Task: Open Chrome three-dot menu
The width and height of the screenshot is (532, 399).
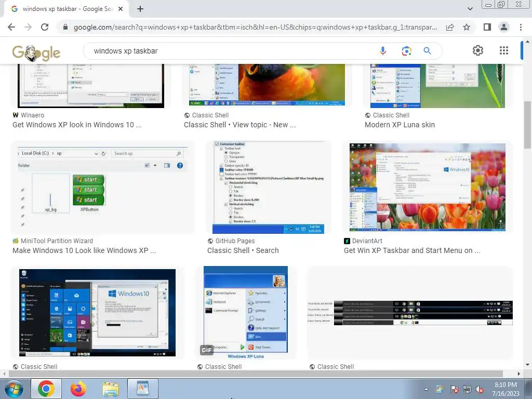Action: (521, 27)
